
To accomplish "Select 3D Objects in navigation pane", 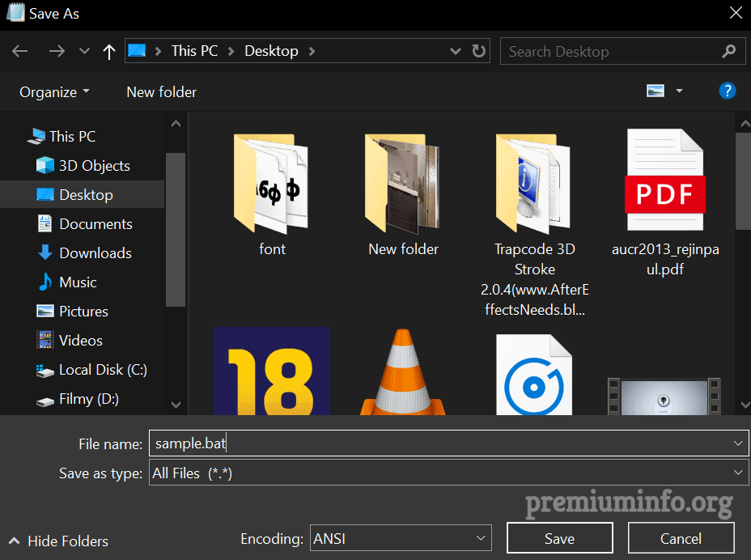I will 83,166.
